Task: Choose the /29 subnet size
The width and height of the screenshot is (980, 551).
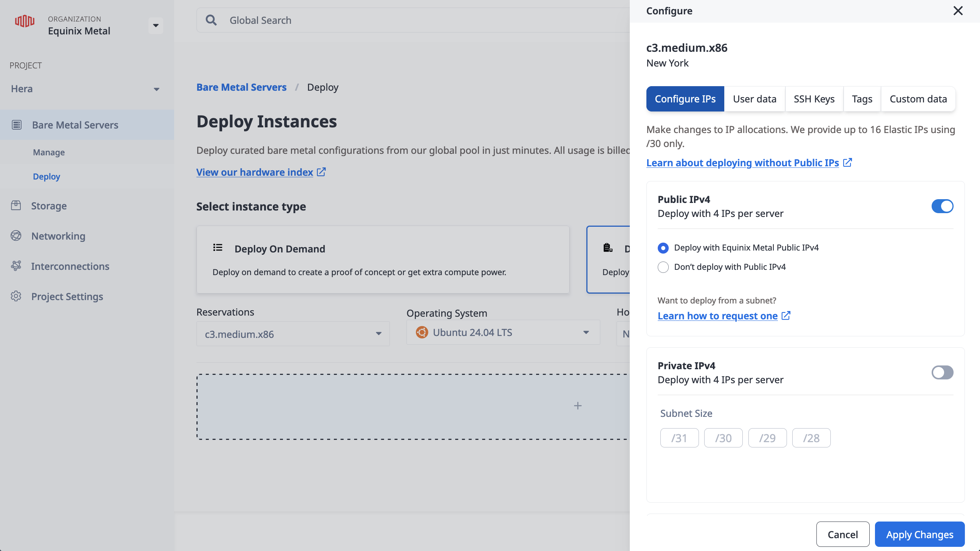Action: (x=767, y=438)
